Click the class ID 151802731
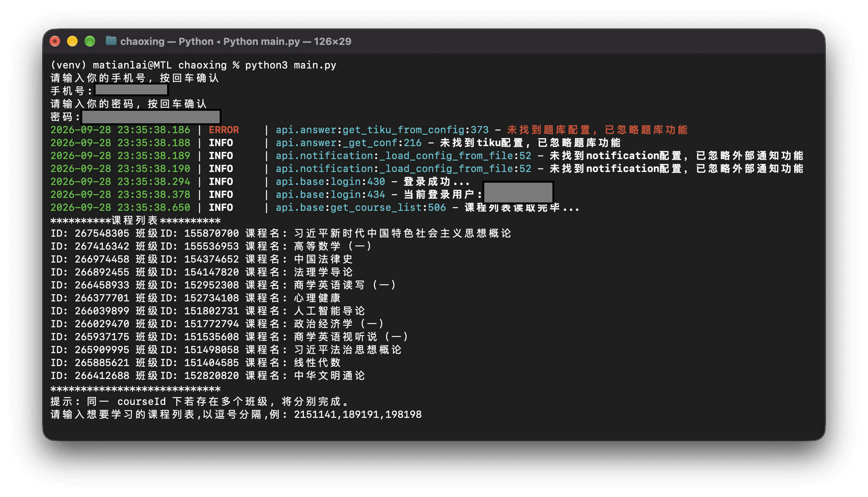 tap(211, 311)
